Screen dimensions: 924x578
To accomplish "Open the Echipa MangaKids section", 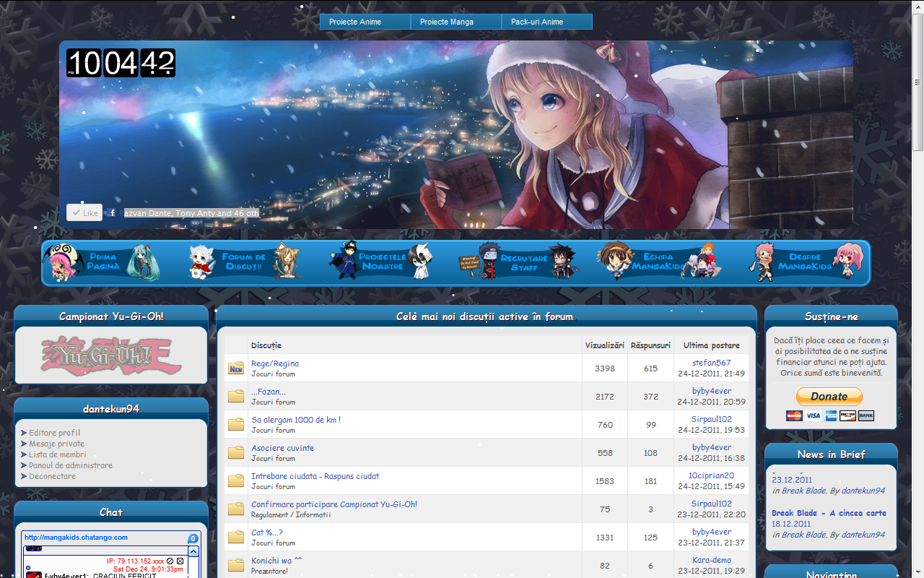I will click(657, 262).
